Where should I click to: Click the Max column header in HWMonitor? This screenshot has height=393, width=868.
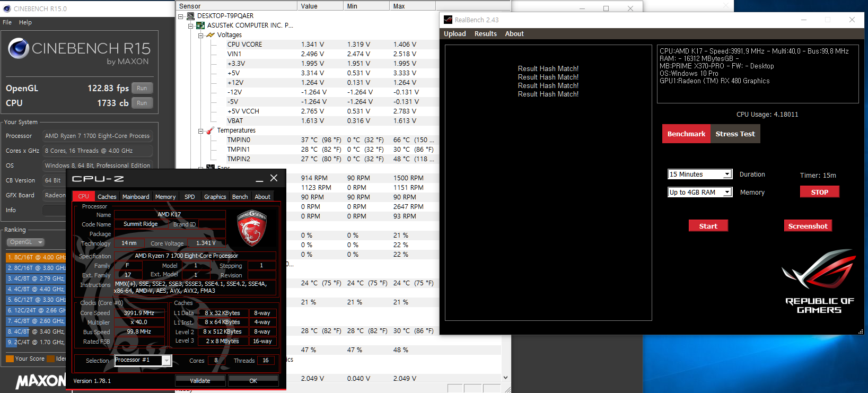point(413,6)
